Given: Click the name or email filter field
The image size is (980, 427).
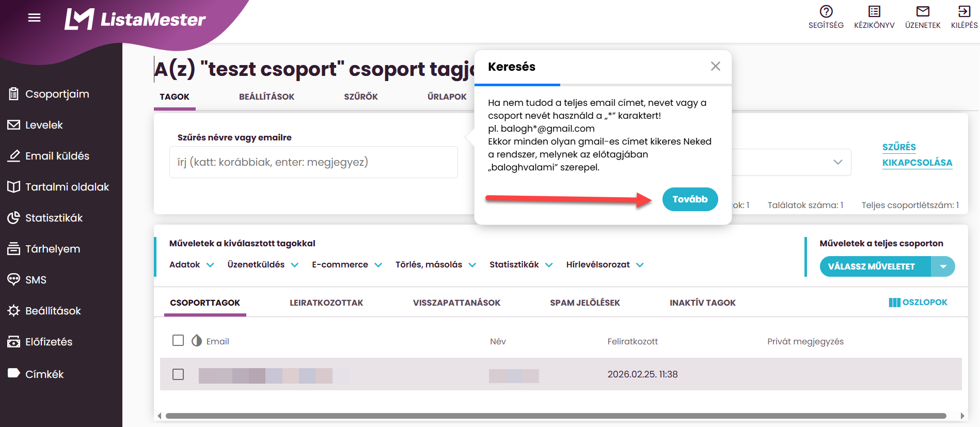Looking at the screenshot, I should [x=313, y=162].
